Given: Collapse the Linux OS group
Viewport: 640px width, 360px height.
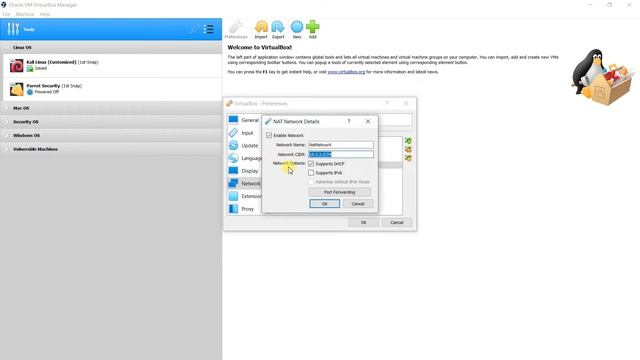Looking at the screenshot, I should click(7, 48).
